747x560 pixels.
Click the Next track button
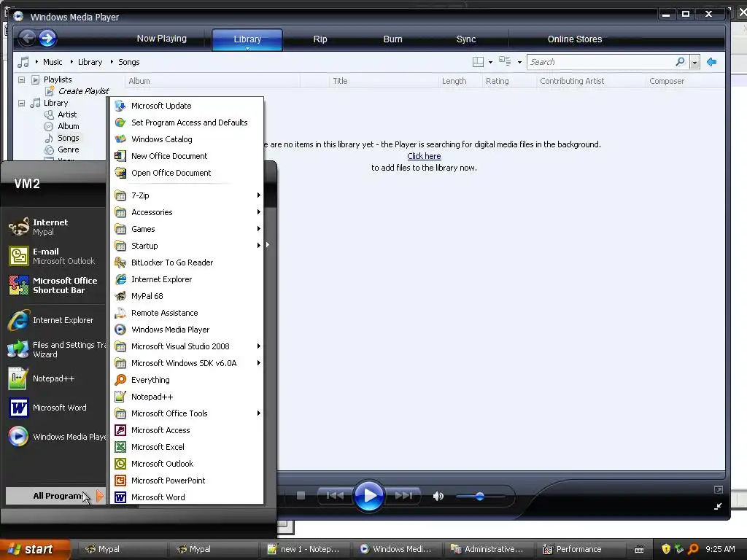tap(403, 496)
